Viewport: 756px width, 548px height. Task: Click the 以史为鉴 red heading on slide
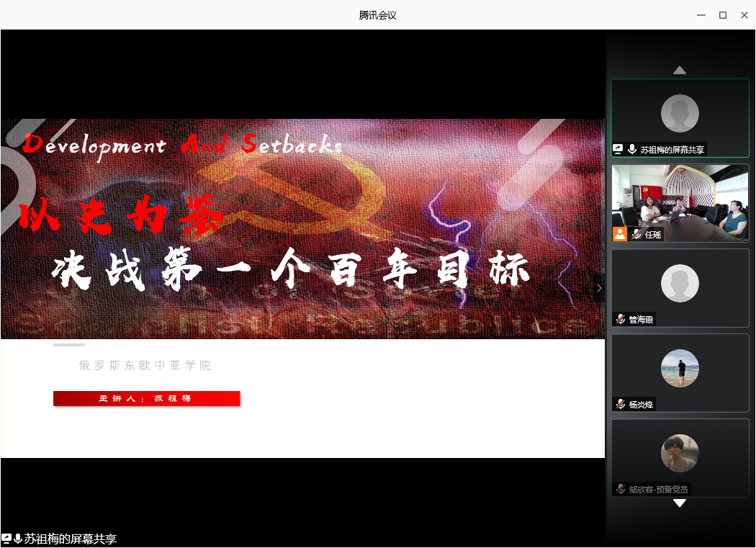122,215
